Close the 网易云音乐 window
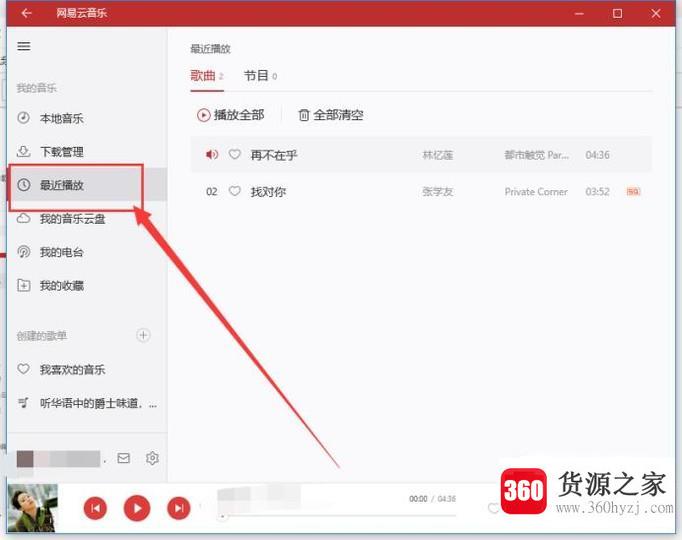682x540 pixels. (x=656, y=13)
